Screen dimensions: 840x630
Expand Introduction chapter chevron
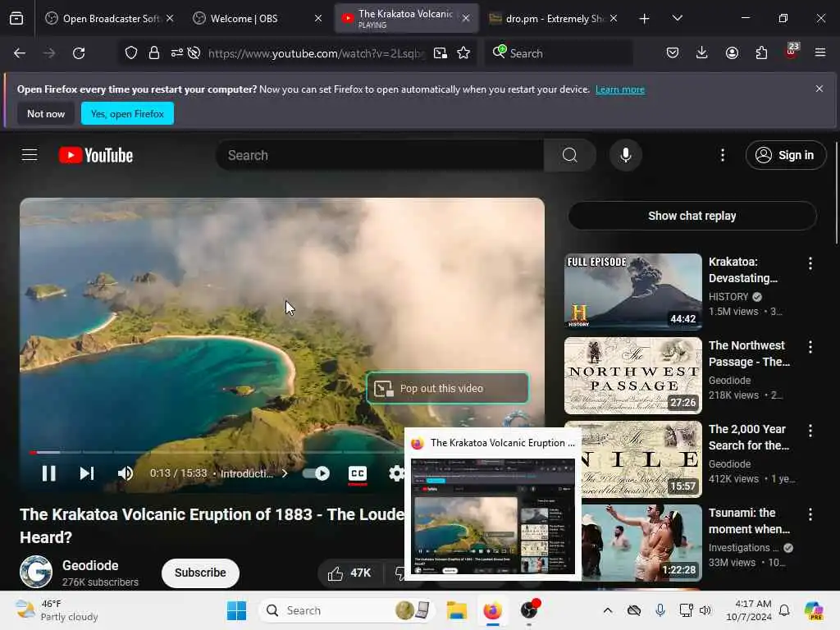(285, 473)
